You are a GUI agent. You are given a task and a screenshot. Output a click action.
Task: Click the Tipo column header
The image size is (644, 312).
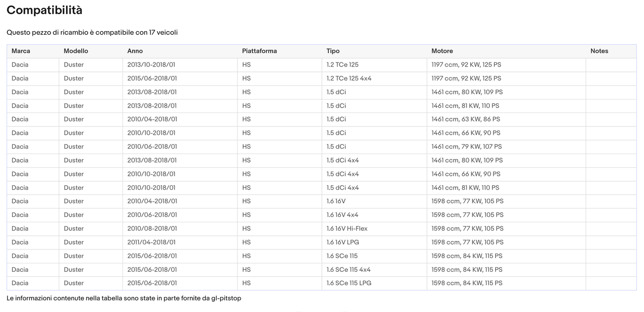[x=333, y=51]
